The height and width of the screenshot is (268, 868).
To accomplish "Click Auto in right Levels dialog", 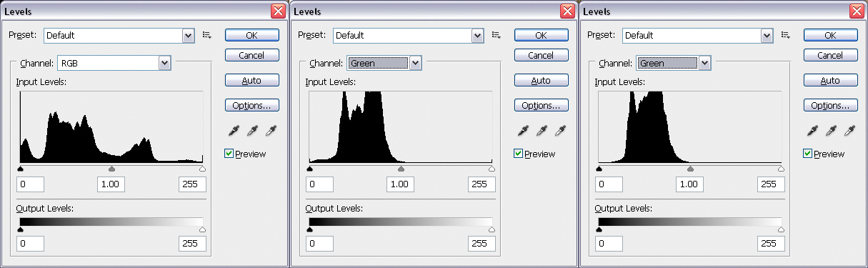I will pyautogui.click(x=830, y=80).
